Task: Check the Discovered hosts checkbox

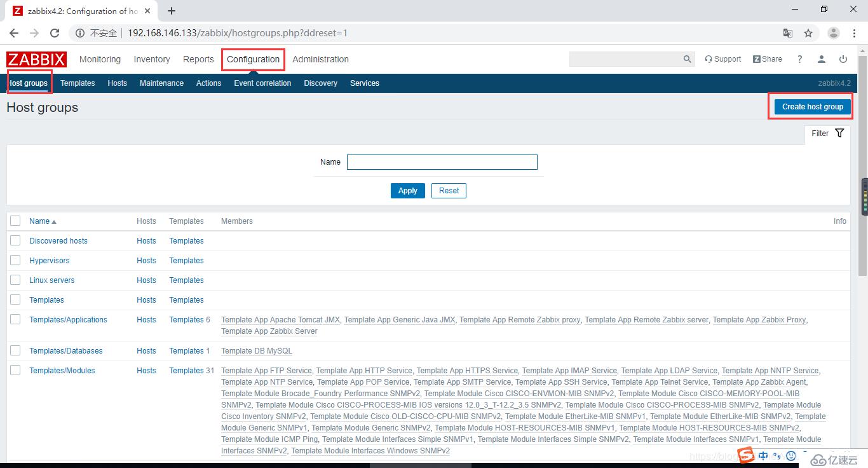Action: click(15, 240)
